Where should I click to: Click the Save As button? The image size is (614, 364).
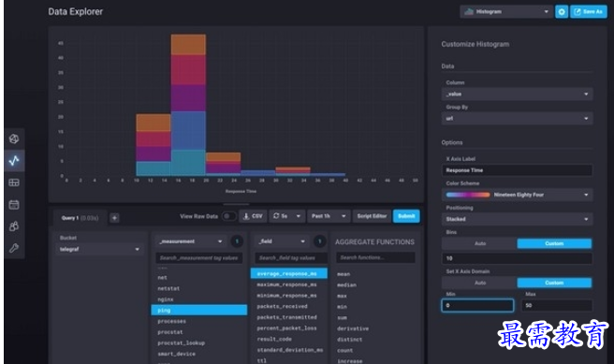pos(588,12)
